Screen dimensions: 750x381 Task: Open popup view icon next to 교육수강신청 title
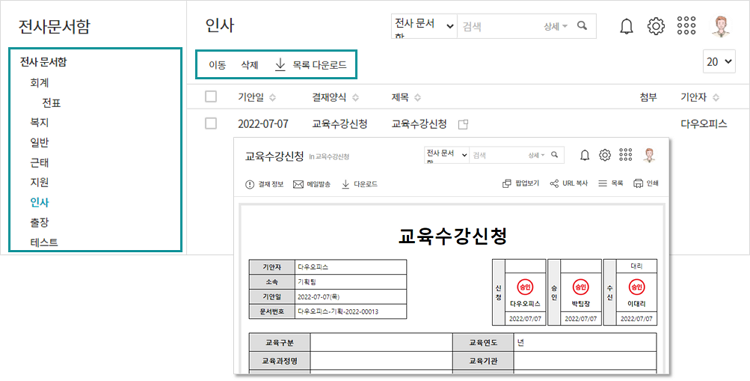(463, 124)
